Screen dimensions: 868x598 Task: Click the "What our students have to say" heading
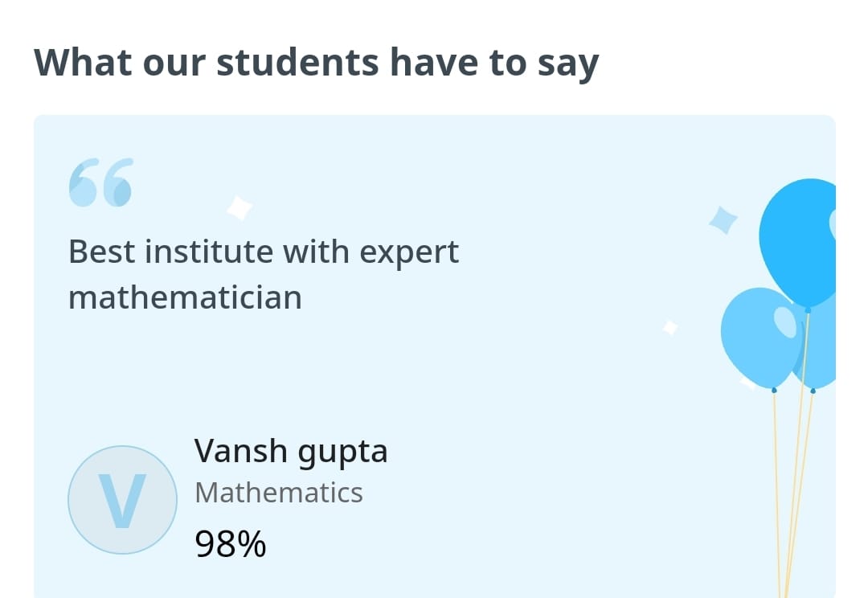click(317, 63)
